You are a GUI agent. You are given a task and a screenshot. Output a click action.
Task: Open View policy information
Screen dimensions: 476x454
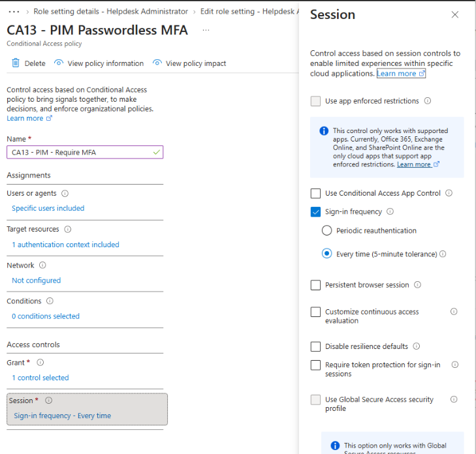pyautogui.click(x=99, y=63)
